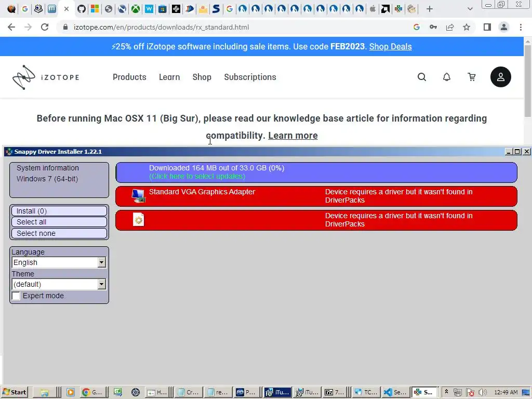Open the Products menu on iZotope site

[129, 77]
